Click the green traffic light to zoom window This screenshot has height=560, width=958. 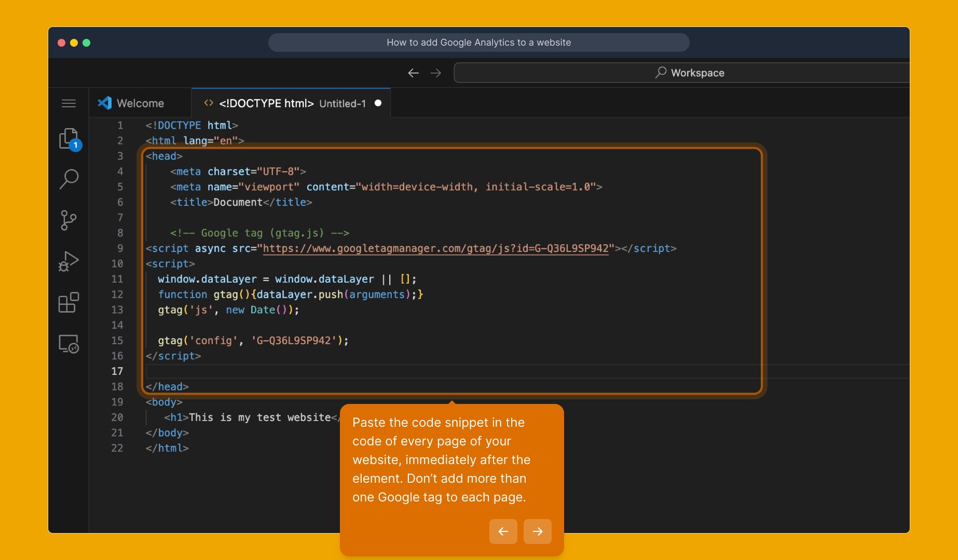87,43
